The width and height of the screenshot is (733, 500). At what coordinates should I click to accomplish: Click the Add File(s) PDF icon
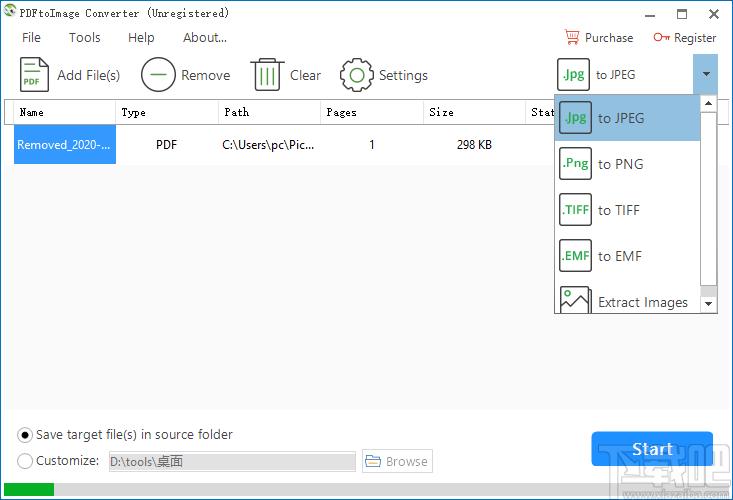click(34, 75)
